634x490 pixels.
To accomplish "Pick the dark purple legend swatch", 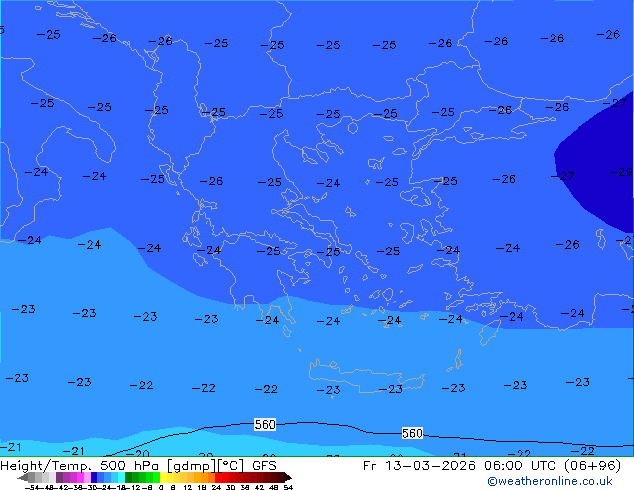I will (59, 477).
